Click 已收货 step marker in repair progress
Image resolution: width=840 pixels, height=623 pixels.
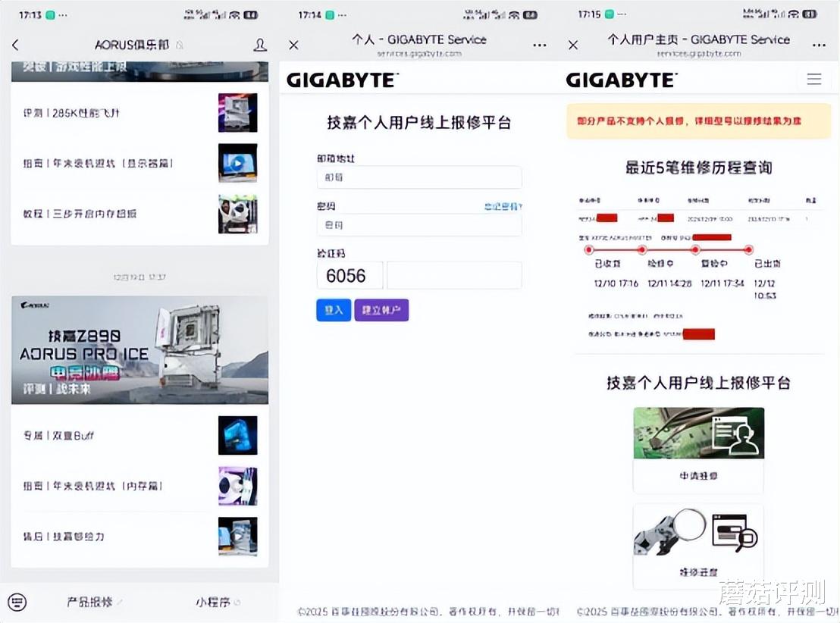coord(589,249)
